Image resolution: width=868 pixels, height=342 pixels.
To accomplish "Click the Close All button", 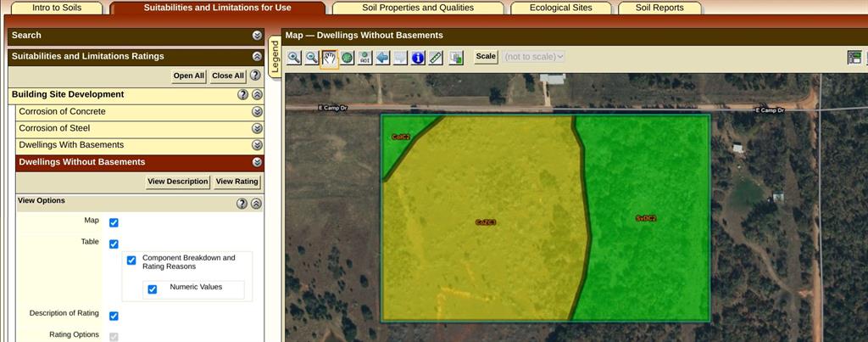I will coord(227,76).
